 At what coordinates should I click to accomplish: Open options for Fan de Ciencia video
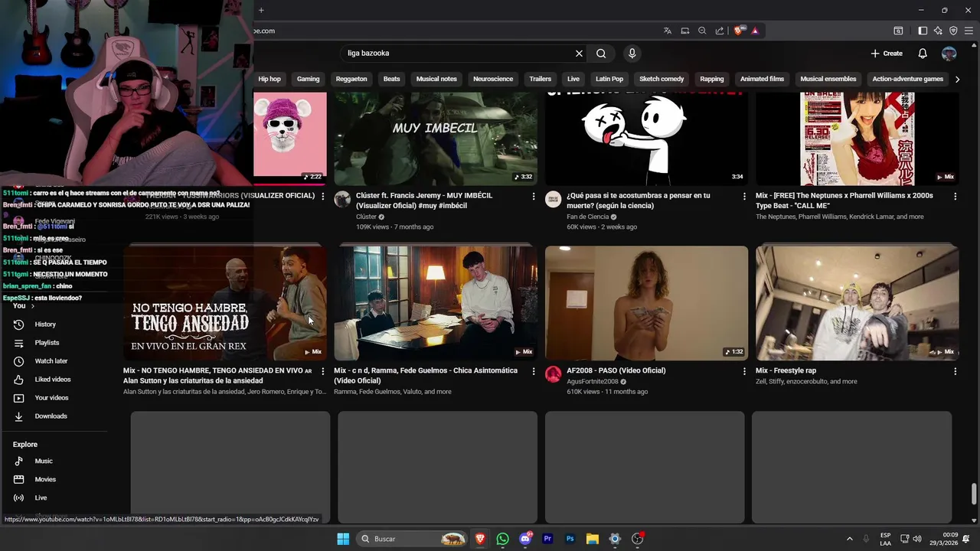click(x=744, y=197)
